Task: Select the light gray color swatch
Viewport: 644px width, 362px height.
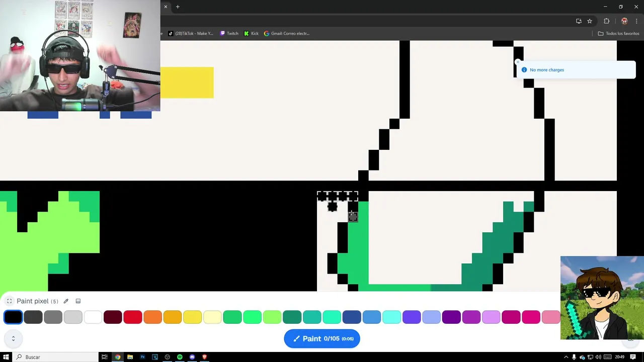Action: click(x=73, y=317)
